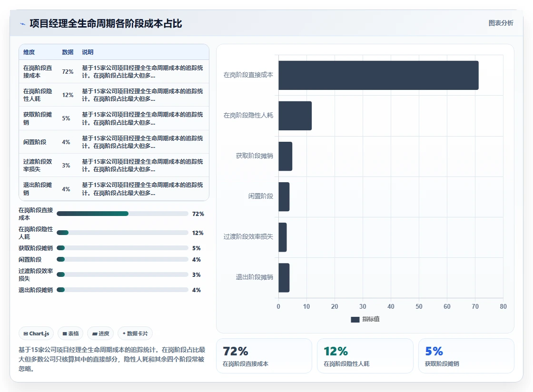This screenshot has height=392, width=533.
Task: Click the 5% 获取阶段摊销 data card
Action: coord(466,356)
